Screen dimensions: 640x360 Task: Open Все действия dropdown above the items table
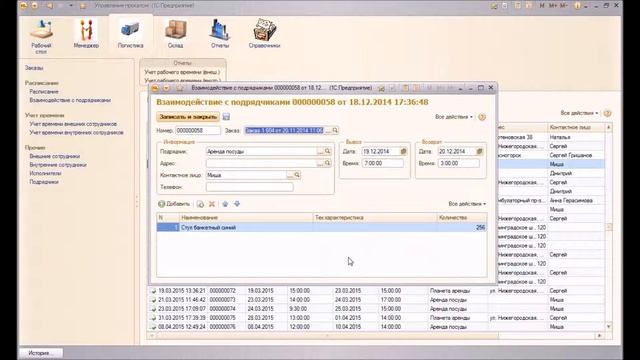point(467,204)
